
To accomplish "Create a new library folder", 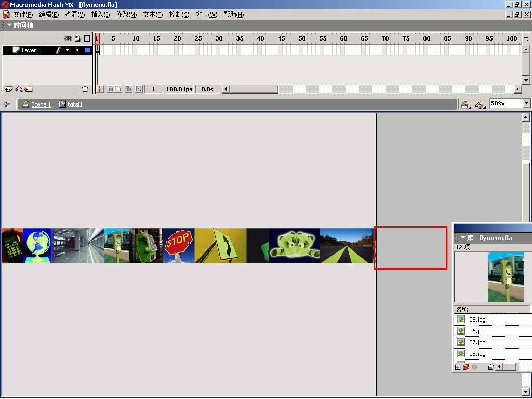I will coord(466,367).
